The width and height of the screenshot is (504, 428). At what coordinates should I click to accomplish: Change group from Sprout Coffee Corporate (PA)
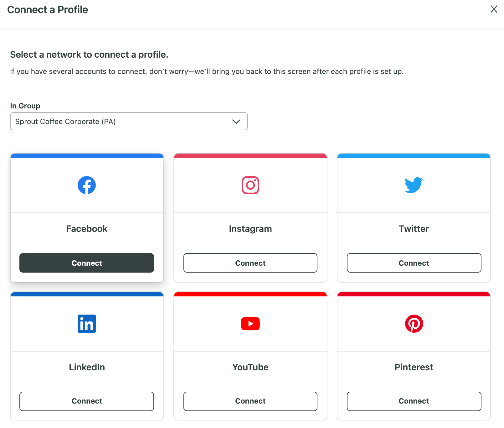[x=129, y=121]
